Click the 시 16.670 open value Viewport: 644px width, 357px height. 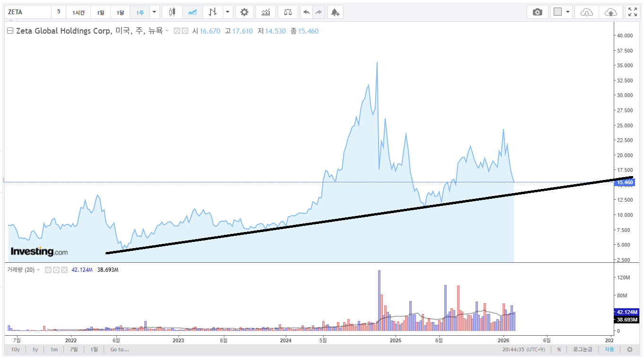[x=206, y=31]
